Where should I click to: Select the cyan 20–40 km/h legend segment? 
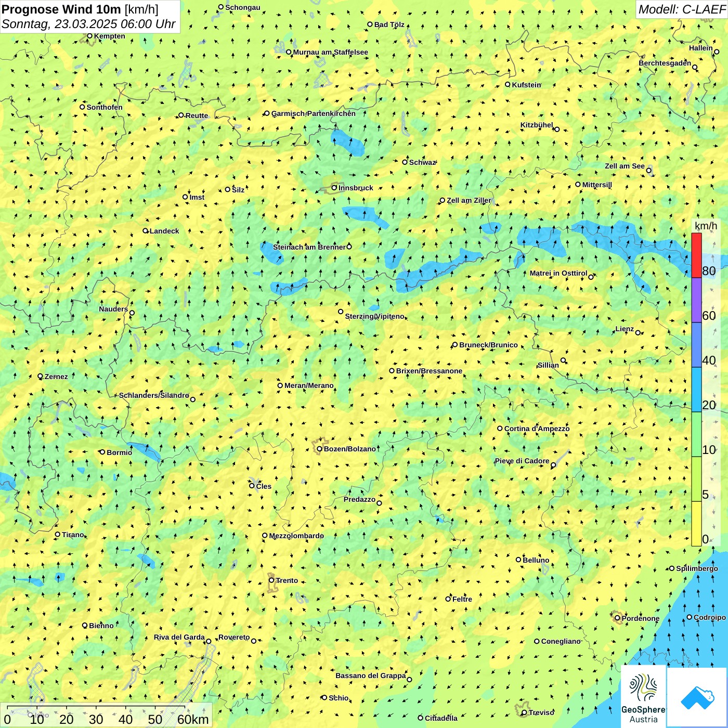(696, 389)
